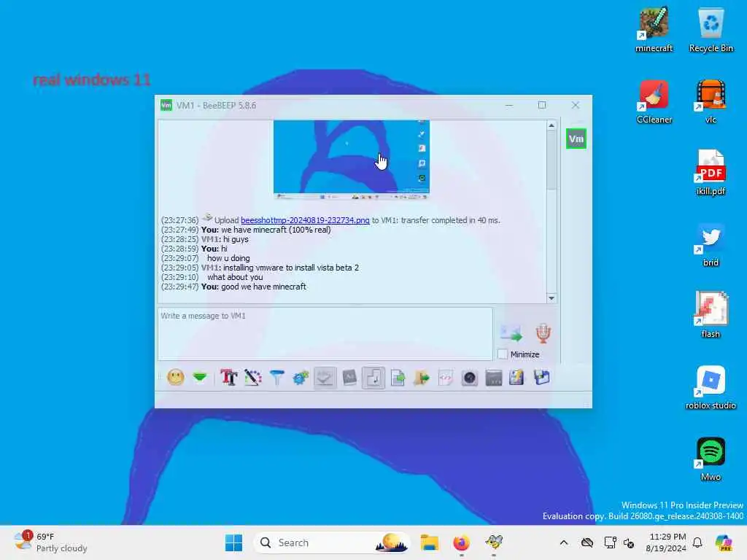Open the notification bell in the tray

(x=697, y=542)
